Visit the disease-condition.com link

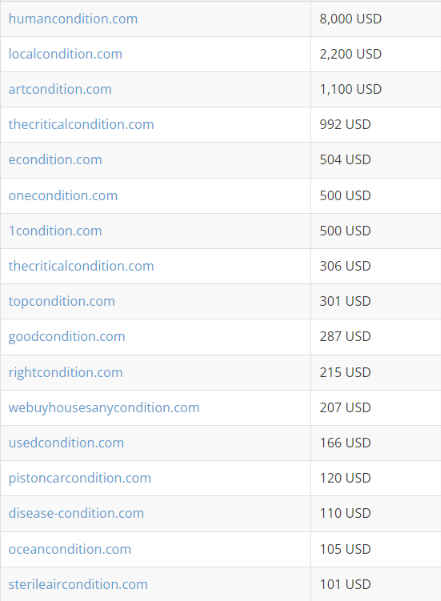[x=76, y=513]
